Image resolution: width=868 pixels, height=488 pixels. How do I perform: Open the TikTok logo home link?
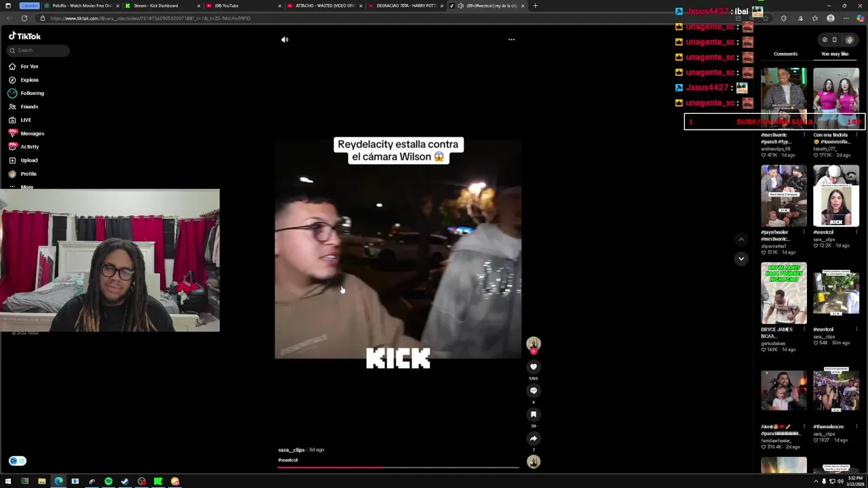pos(24,36)
